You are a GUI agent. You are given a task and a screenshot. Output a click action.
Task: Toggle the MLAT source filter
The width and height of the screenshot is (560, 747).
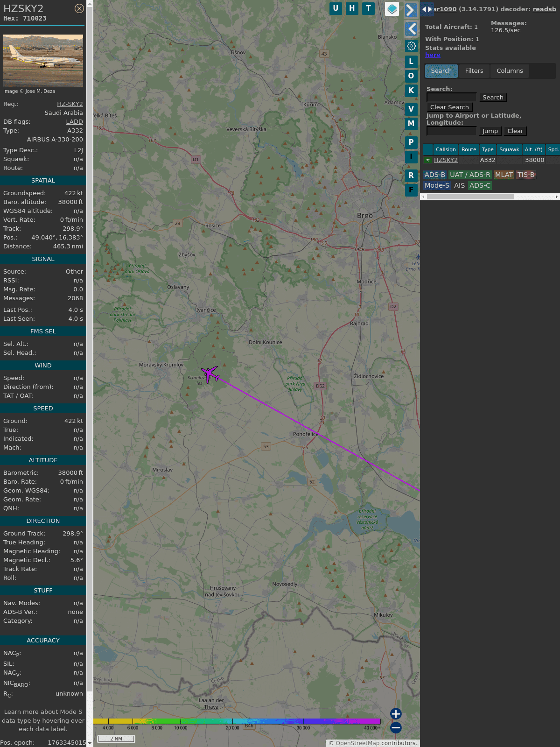(x=504, y=175)
